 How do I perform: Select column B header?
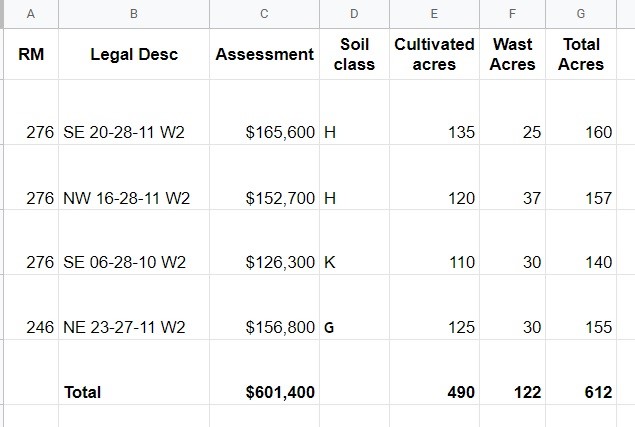(134, 14)
